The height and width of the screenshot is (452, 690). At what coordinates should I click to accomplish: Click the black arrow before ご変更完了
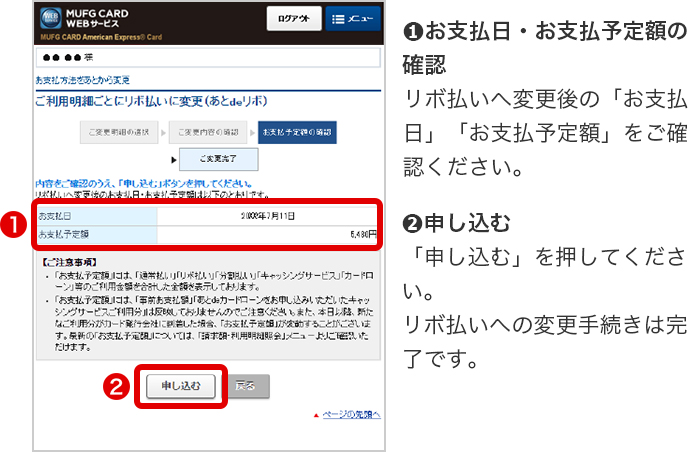pos(172,158)
